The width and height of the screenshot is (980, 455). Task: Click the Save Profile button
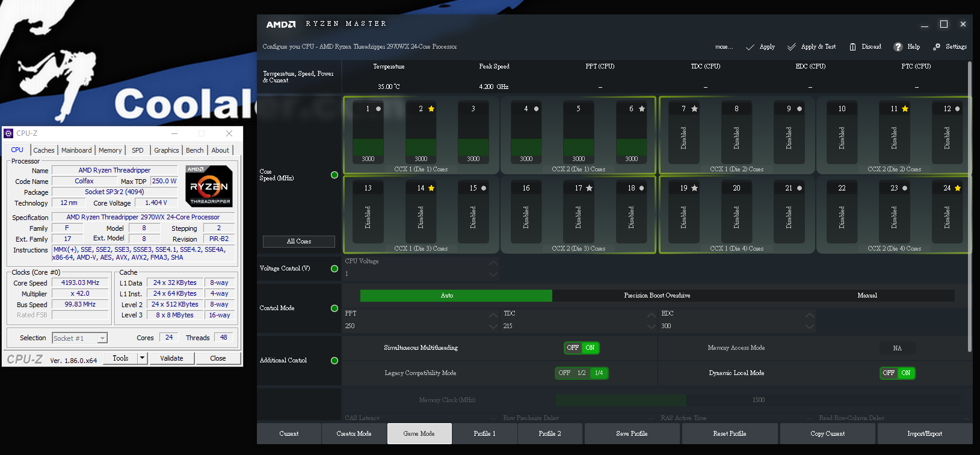click(632, 433)
